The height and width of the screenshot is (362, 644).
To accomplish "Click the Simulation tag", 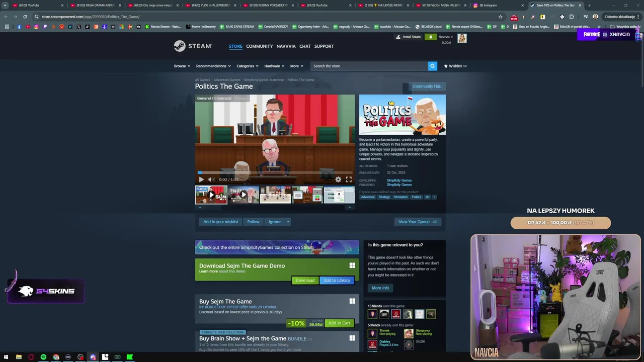I will point(401,197).
